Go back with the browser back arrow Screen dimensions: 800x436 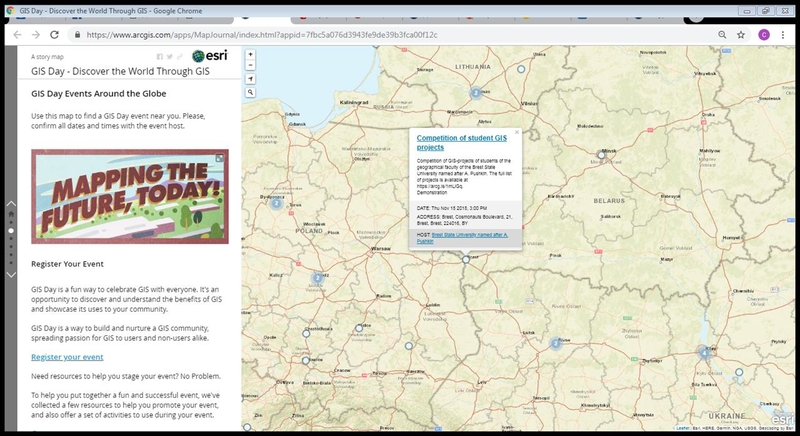[x=17, y=35]
